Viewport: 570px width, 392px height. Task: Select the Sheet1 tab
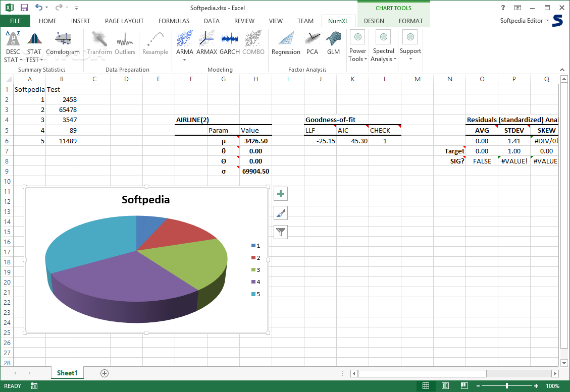click(67, 373)
